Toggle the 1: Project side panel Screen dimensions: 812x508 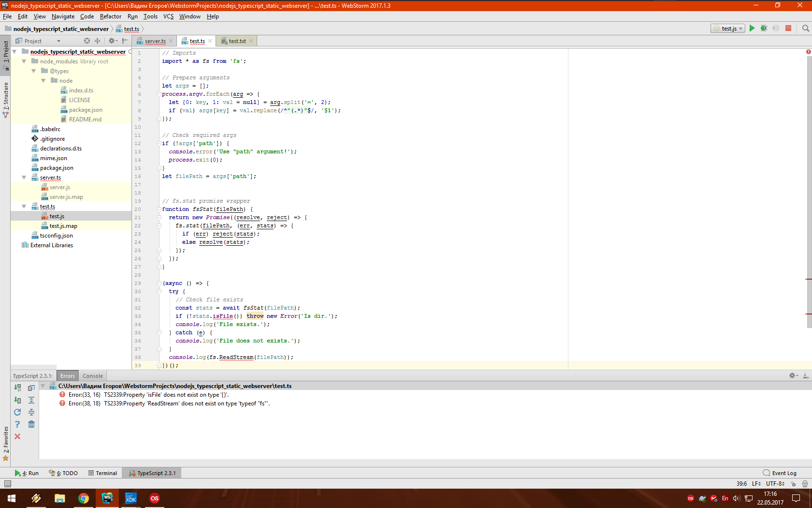click(6, 56)
